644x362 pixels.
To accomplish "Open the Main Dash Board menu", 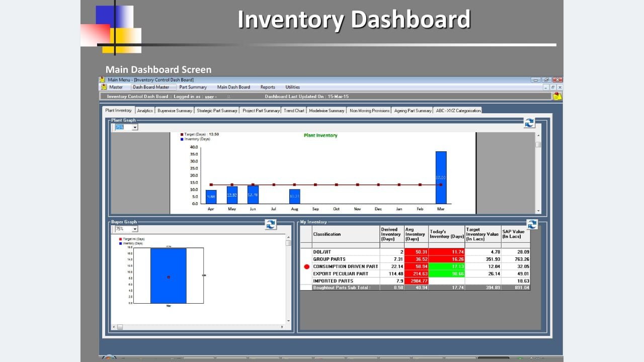I will (x=233, y=87).
